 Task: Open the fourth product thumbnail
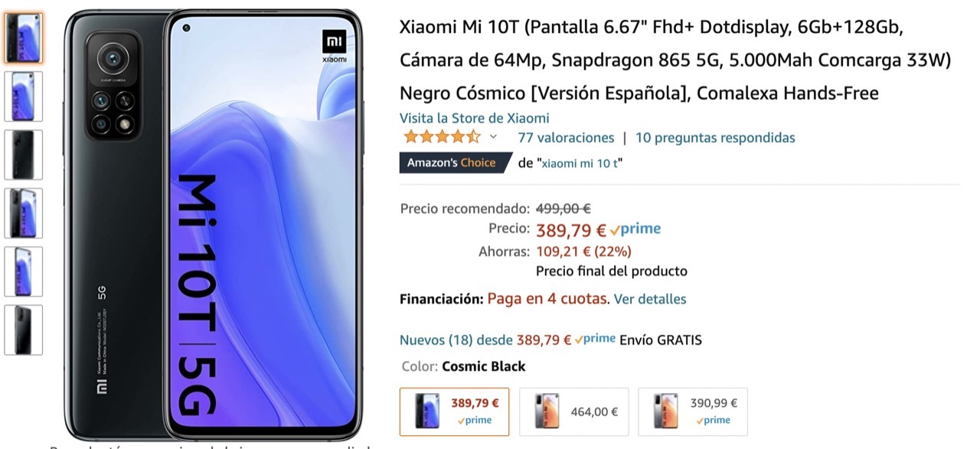tap(24, 213)
